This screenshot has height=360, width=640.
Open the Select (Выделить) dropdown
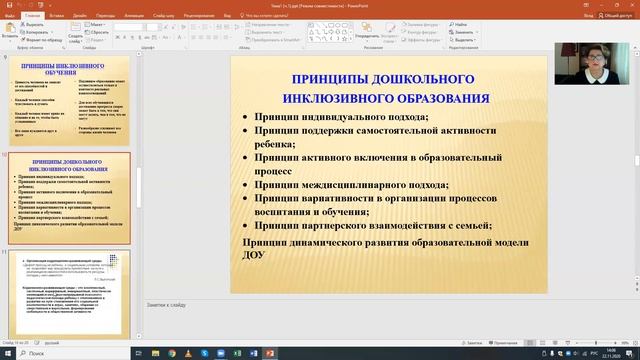pos(462,40)
